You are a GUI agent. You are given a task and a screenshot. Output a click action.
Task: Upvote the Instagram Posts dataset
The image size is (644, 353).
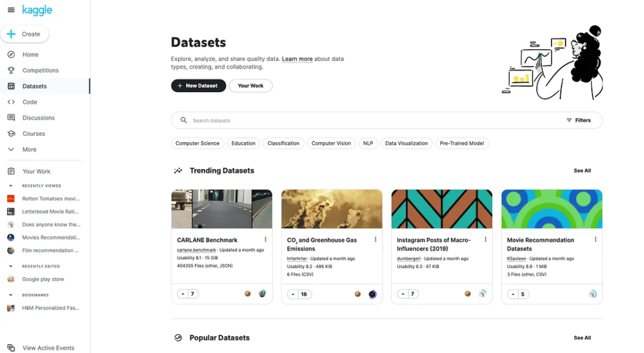coord(403,294)
